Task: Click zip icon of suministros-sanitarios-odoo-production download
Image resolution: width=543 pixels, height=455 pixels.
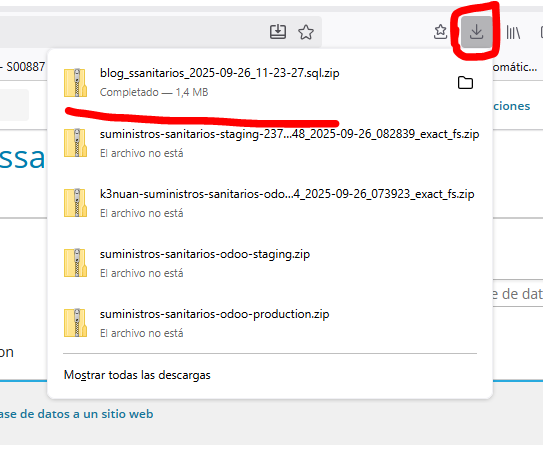Action: pyautogui.click(x=75, y=323)
